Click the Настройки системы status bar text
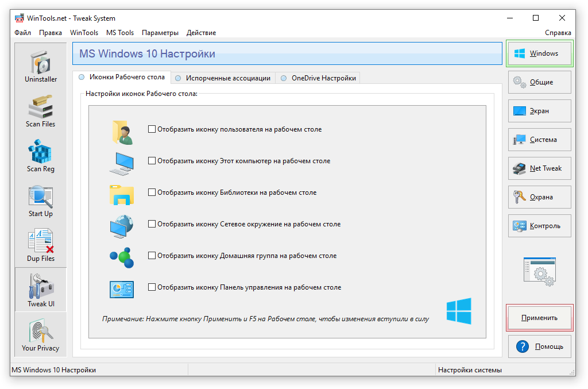Image resolution: width=588 pixels, height=389 pixels. [470, 370]
